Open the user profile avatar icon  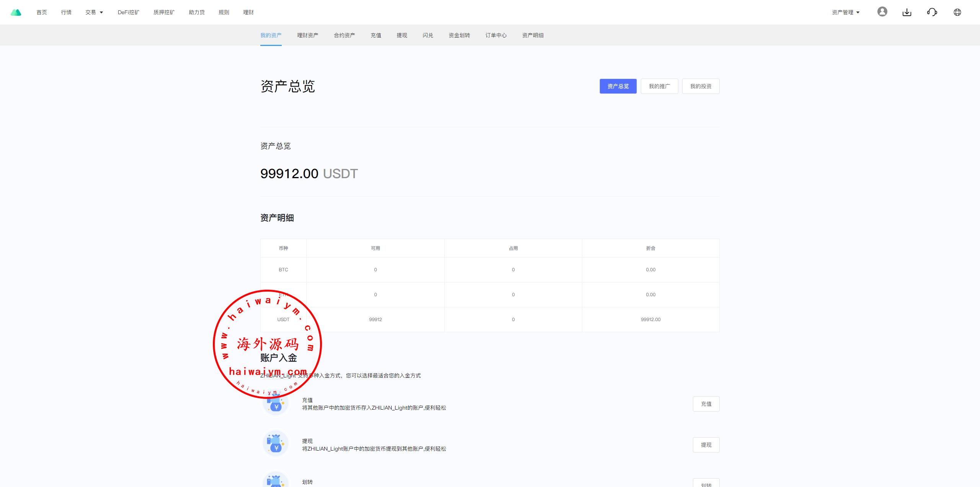pos(882,12)
